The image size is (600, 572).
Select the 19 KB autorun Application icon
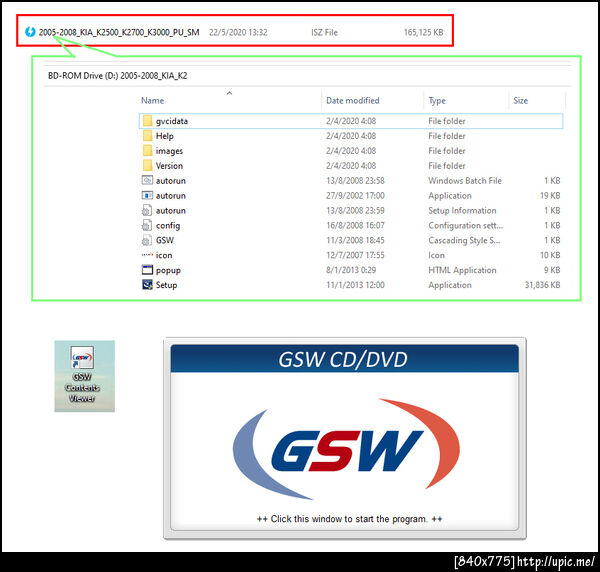click(147, 196)
